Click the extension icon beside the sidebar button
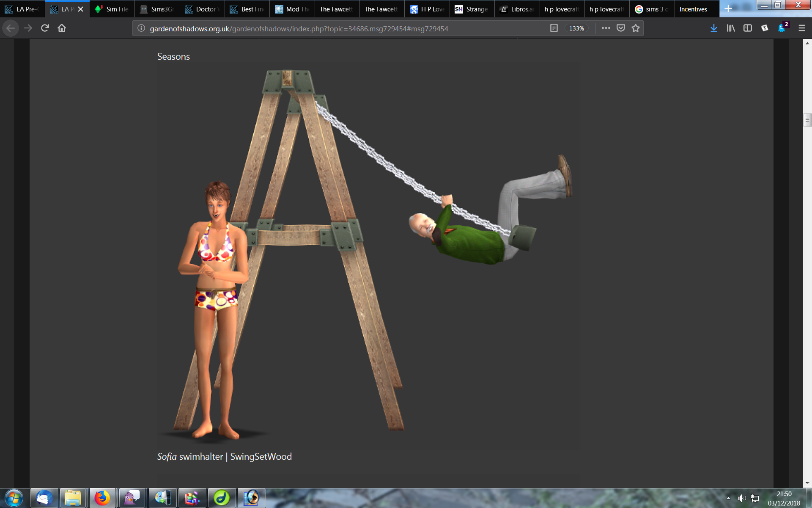 (x=765, y=28)
